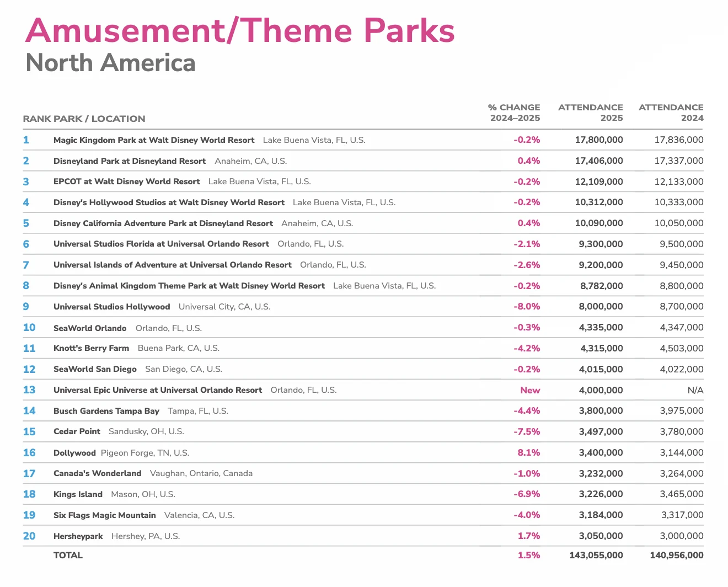Click the -8.0% change for Universal Studios Hollywood
Viewport: 728px width, 587px height.
coord(527,307)
